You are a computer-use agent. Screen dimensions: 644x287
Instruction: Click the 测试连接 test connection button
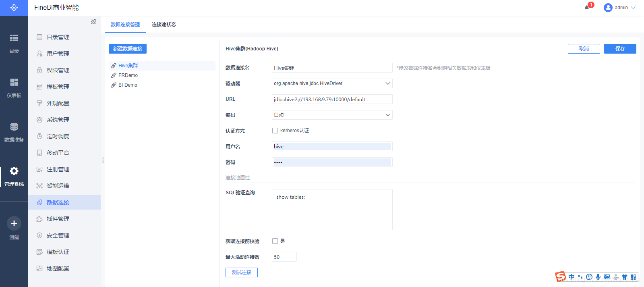242,272
